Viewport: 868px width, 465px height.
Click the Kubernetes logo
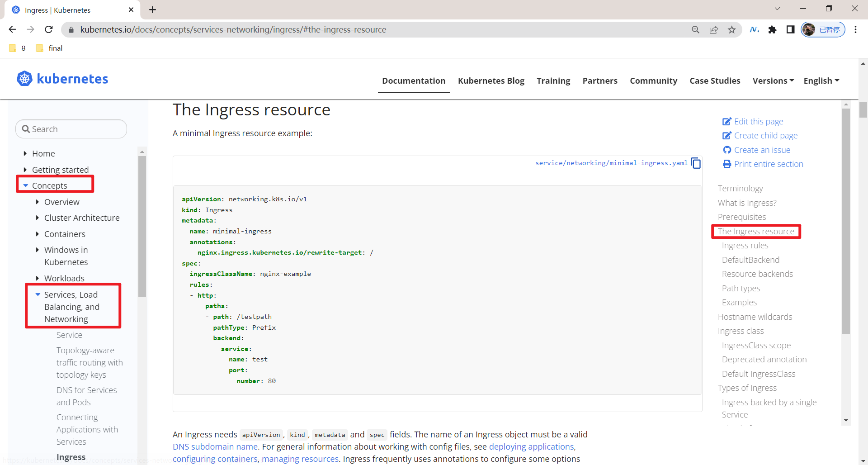point(62,79)
